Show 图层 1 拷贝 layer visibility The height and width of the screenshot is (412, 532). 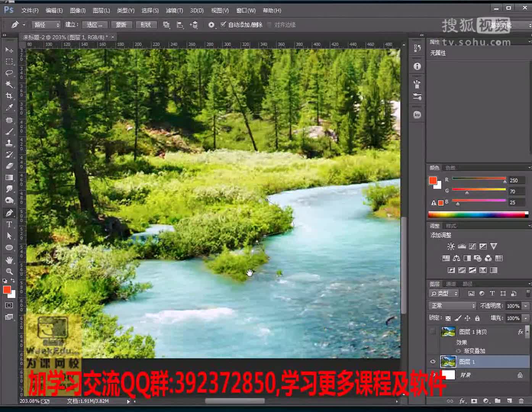pos(432,332)
